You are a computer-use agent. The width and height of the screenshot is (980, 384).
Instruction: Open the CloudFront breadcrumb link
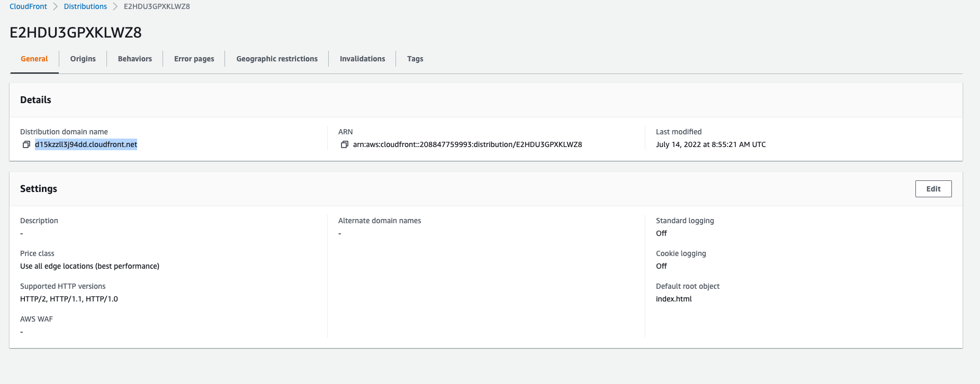(28, 6)
